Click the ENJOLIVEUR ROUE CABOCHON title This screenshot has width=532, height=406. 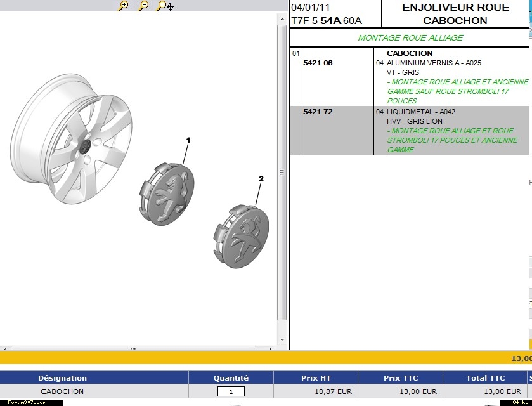pos(455,14)
